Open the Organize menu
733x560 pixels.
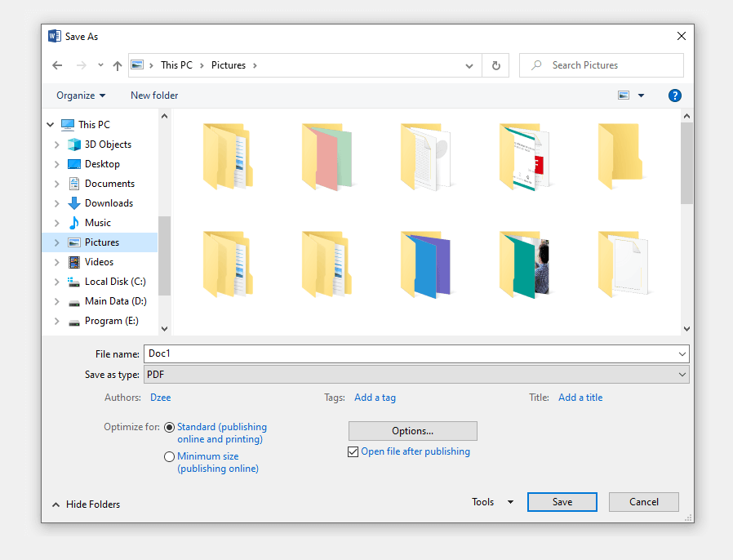(81, 96)
